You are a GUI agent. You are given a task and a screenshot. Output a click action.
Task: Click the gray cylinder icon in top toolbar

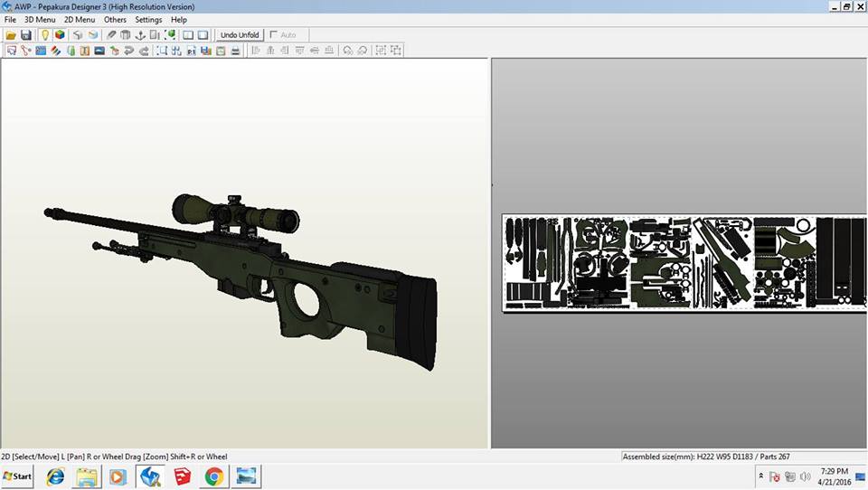(126, 35)
